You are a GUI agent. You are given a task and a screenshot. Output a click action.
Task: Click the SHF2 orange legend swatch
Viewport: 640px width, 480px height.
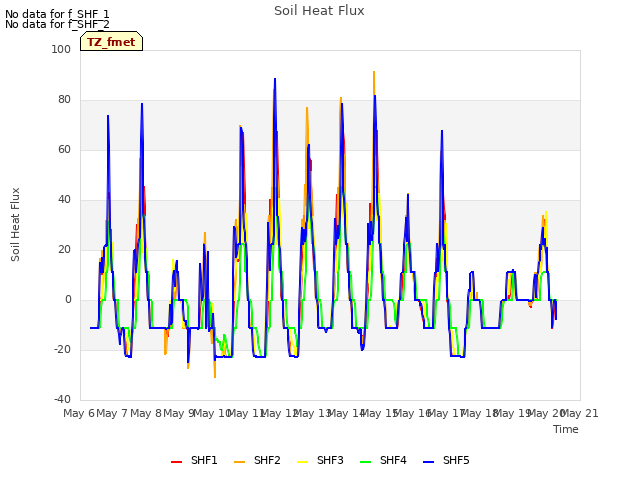point(240,462)
